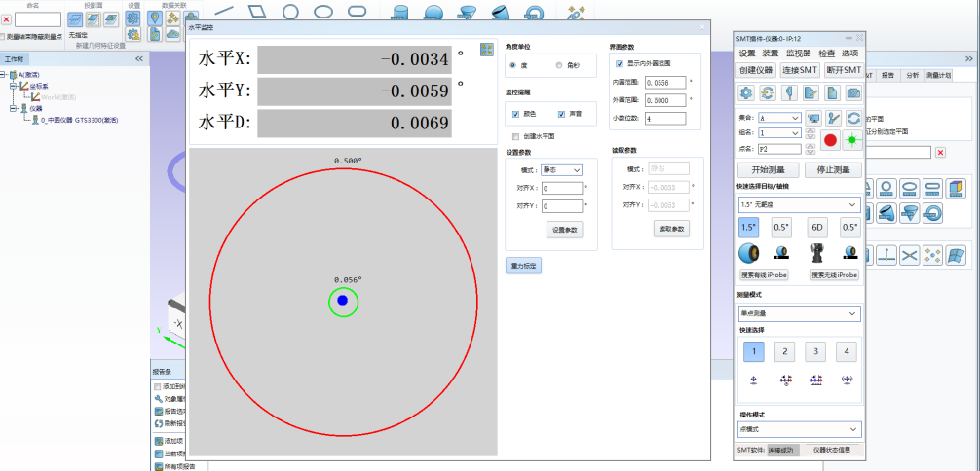Click the red record button in SMT panel
Viewport: 980px width, 471px height.
point(831,140)
